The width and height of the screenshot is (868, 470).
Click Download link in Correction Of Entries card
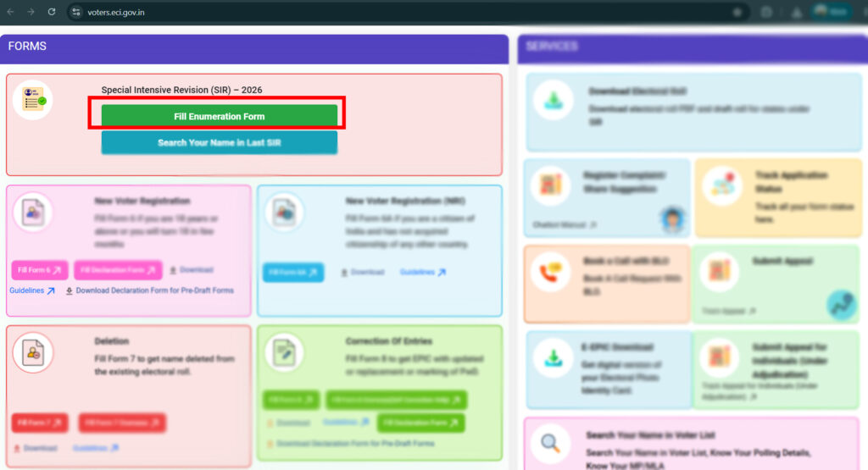[x=288, y=423]
